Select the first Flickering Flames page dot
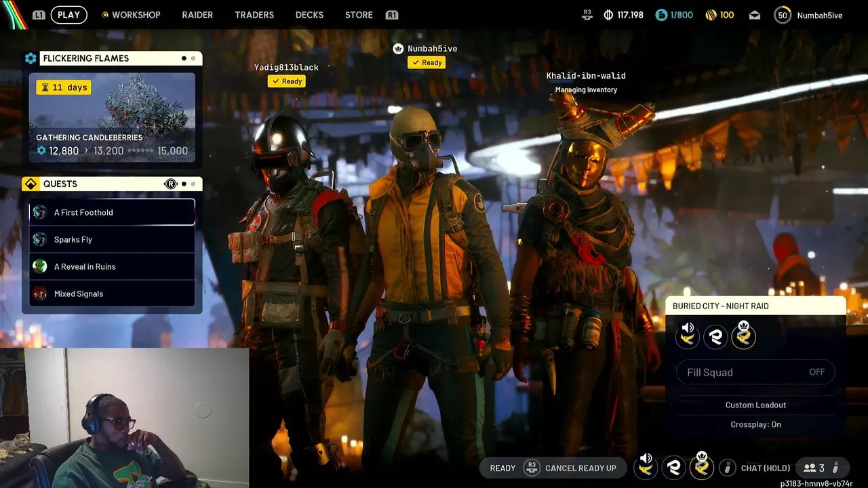 pyautogui.click(x=184, y=58)
